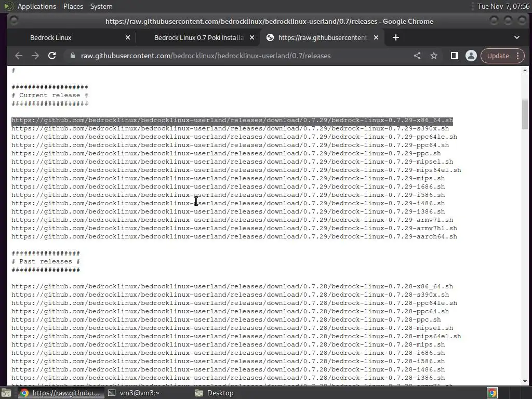Click the Chrome window taskbar button
Screen dimensions: 532x399
click(x=60, y=393)
